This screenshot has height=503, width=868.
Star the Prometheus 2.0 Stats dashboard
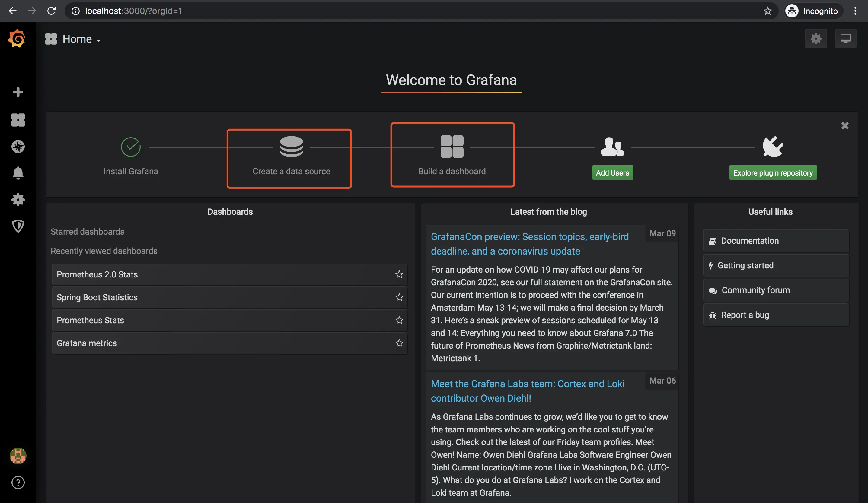point(399,274)
